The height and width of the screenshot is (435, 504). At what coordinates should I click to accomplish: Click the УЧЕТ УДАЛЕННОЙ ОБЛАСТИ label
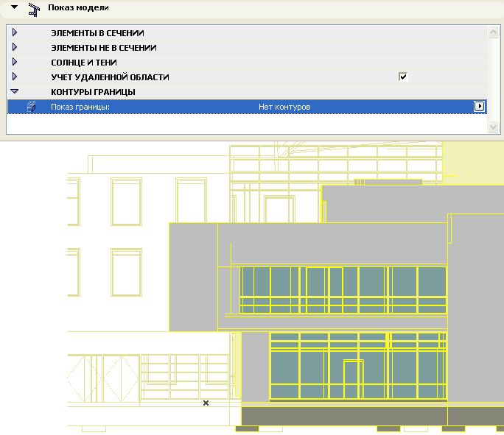[110, 77]
